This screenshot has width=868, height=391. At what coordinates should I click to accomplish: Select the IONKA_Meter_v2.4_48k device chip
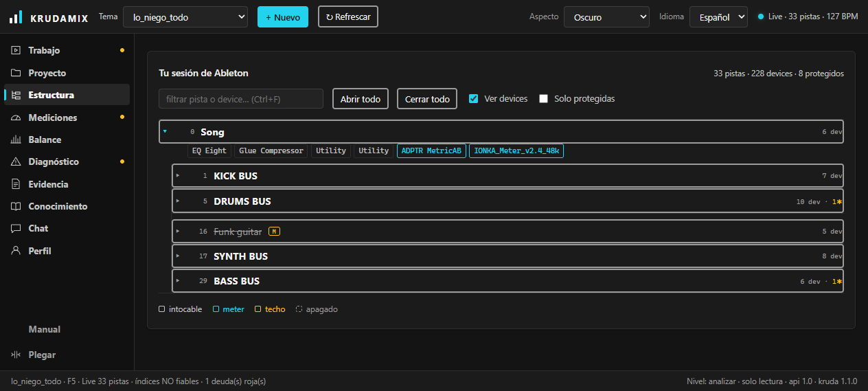(x=516, y=151)
